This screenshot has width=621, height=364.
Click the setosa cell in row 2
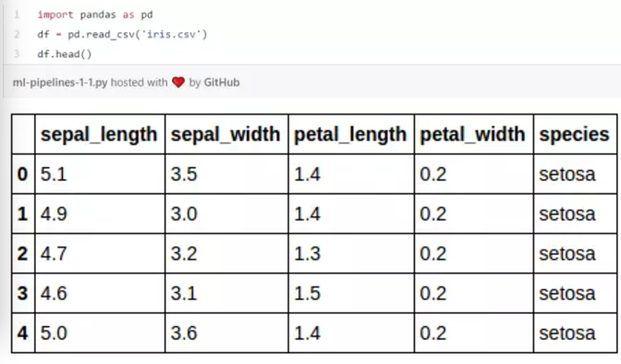pyautogui.click(x=575, y=253)
